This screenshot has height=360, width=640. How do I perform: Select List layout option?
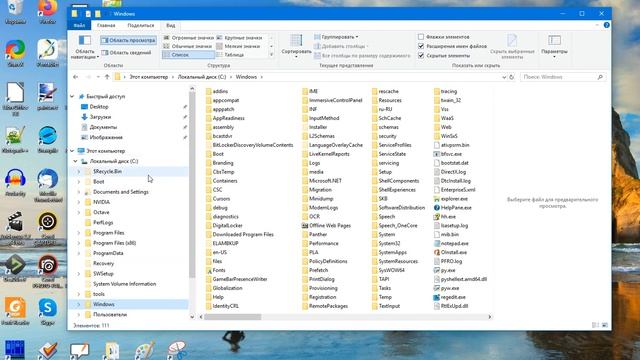point(188,55)
